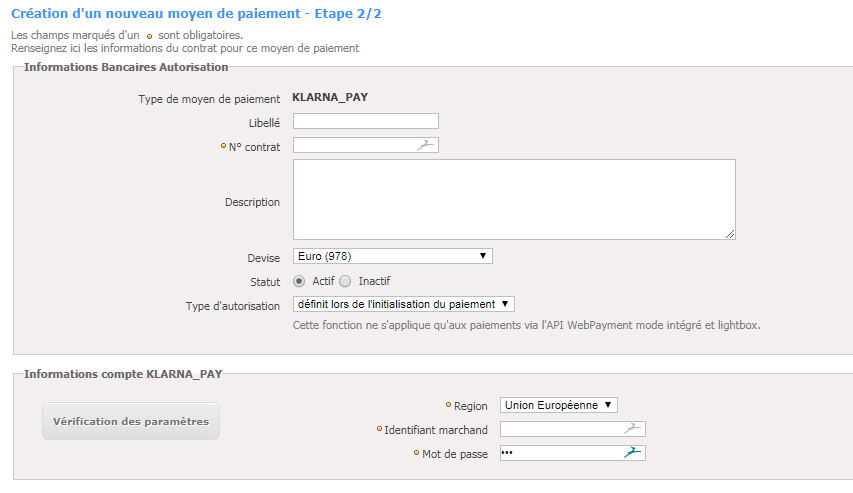The width and height of the screenshot is (853, 493).
Task: Open the Devise dropdown showing Euro (978)
Action: pyautogui.click(x=393, y=256)
